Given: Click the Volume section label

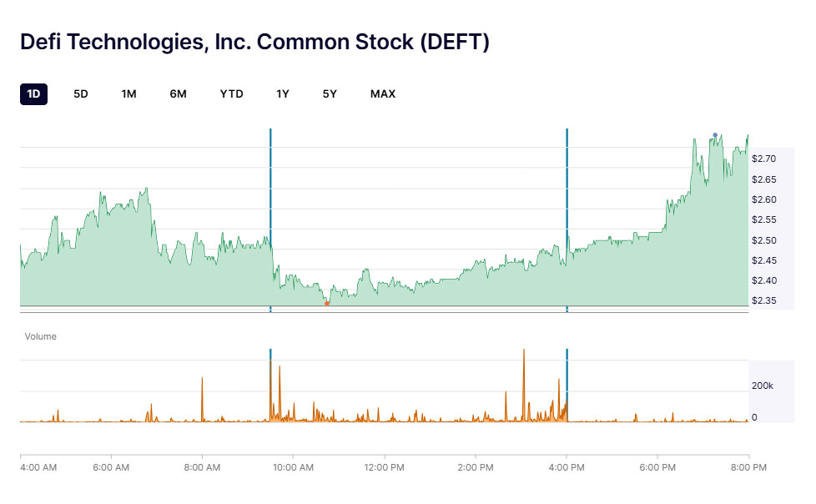Looking at the screenshot, I should pos(40,336).
